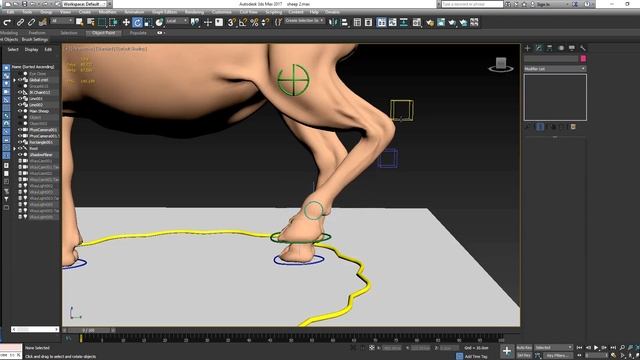Toggle the Layer Explorer toolbar icon
The image size is (640, 360).
pyautogui.click(x=368, y=22)
